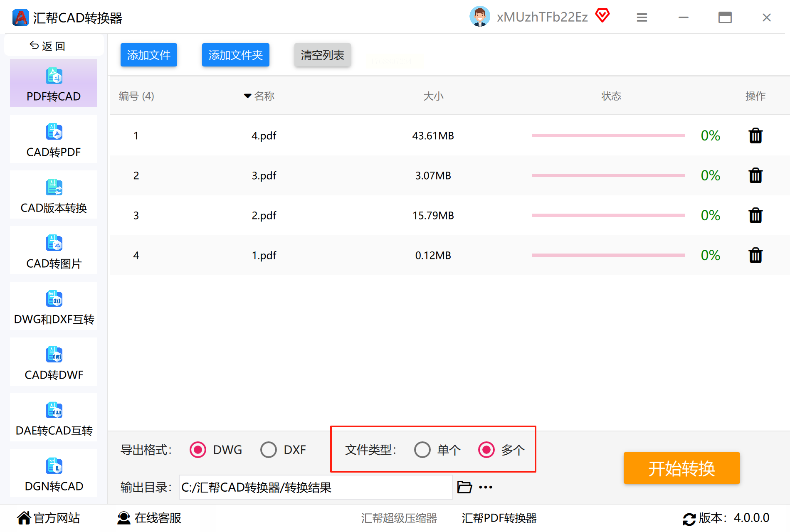
Task: Click the username xMUzhTFb22Ez
Action: (x=542, y=17)
